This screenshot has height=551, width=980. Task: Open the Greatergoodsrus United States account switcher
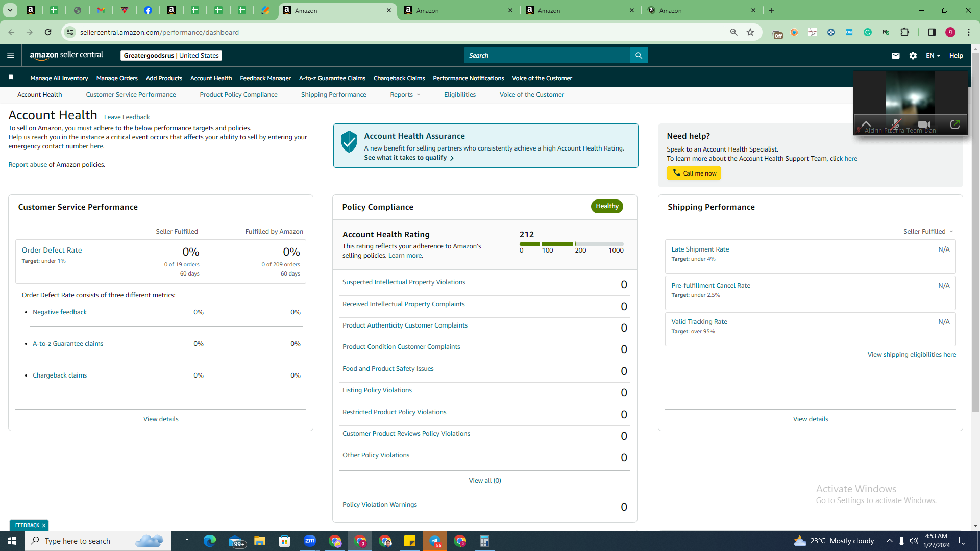[x=171, y=56]
